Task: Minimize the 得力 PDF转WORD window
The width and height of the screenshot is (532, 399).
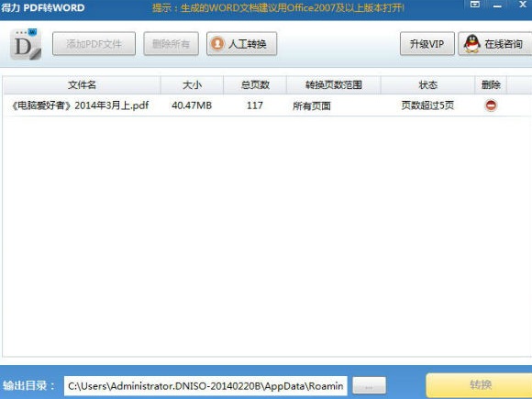Action: pos(497,6)
